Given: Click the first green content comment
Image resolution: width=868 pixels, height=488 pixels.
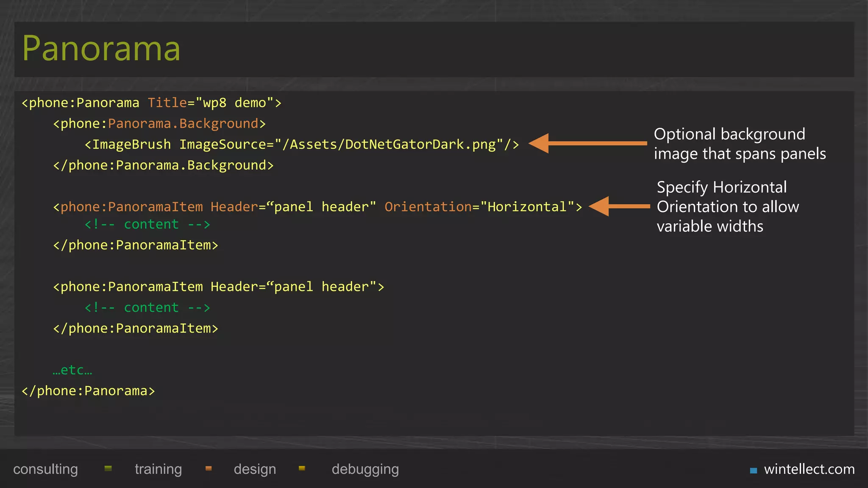Looking at the screenshot, I should (x=147, y=224).
